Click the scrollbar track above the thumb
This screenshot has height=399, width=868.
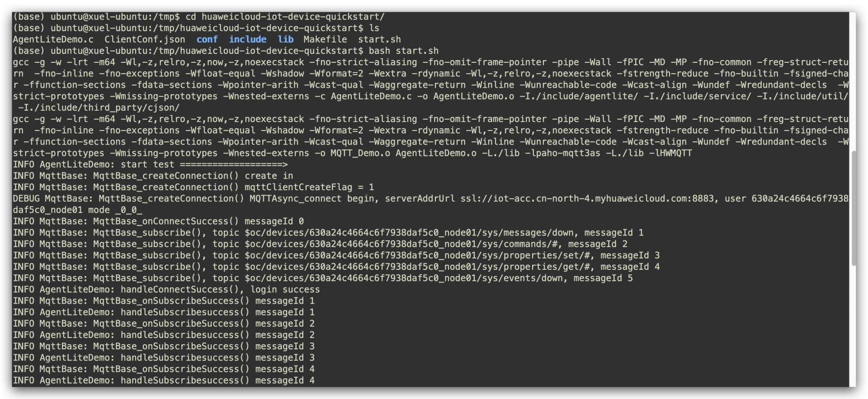(x=854, y=81)
